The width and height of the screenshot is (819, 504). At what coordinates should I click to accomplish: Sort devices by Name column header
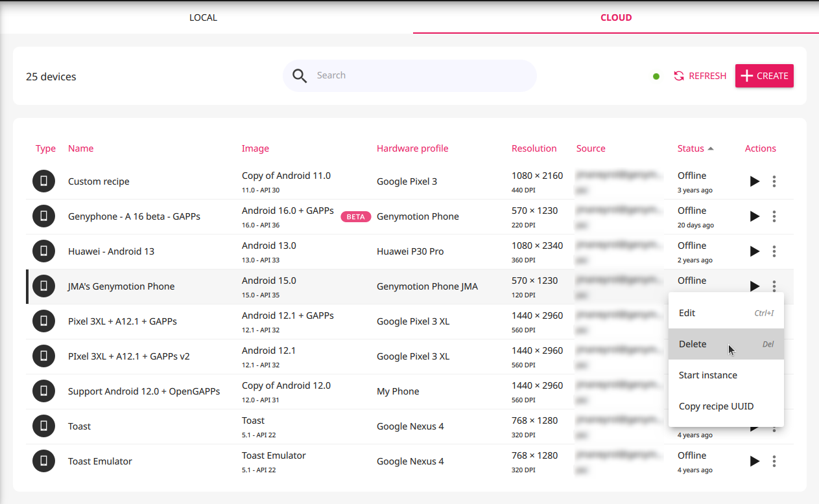click(81, 148)
